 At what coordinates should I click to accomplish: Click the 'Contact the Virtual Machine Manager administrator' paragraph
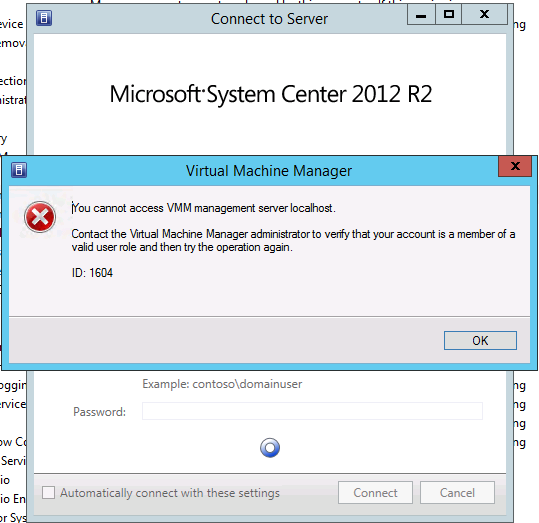pyautogui.click(x=293, y=240)
